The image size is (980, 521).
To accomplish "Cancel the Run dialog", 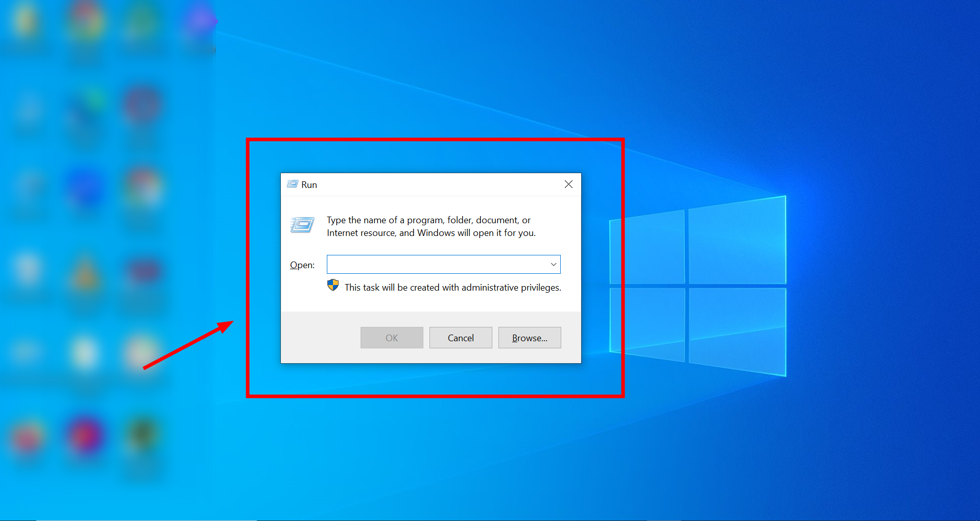I will (461, 338).
